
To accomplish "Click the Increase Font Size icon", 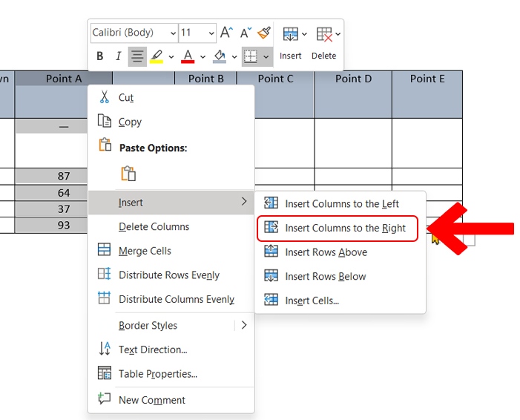I will click(x=226, y=33).
